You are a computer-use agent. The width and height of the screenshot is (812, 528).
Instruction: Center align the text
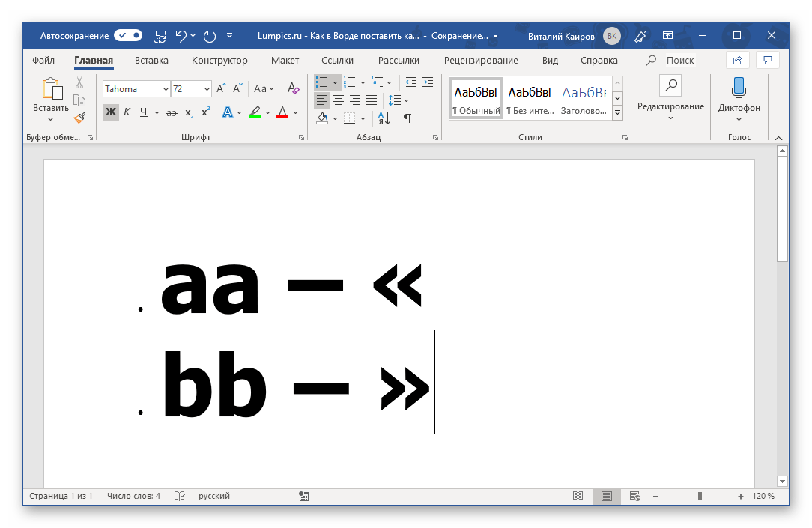pos(338,100)
